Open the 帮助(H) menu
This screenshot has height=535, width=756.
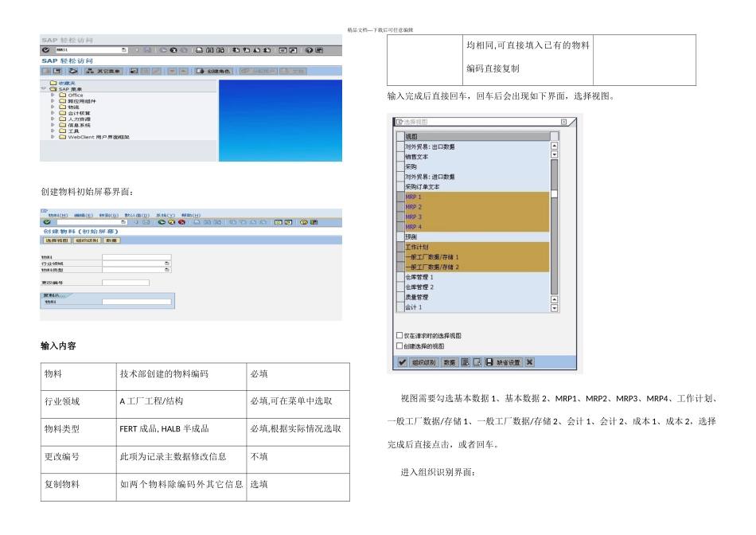click(191, 215)
